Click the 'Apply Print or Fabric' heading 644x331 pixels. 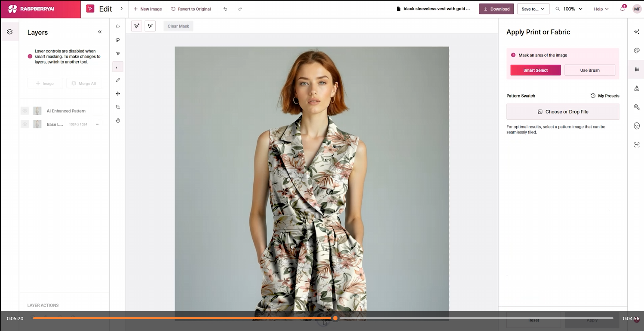[x=538, y=32]
